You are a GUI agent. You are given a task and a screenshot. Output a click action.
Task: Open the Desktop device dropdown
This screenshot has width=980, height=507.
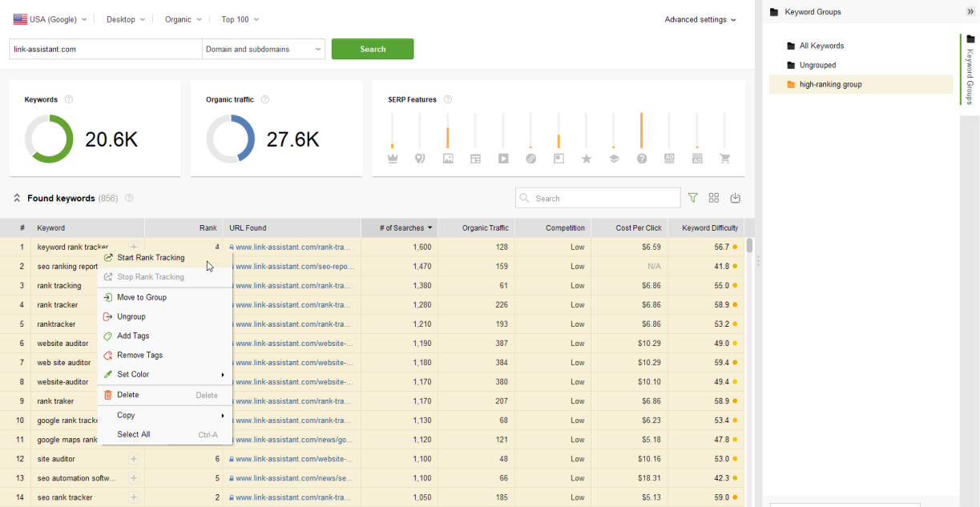126,19
